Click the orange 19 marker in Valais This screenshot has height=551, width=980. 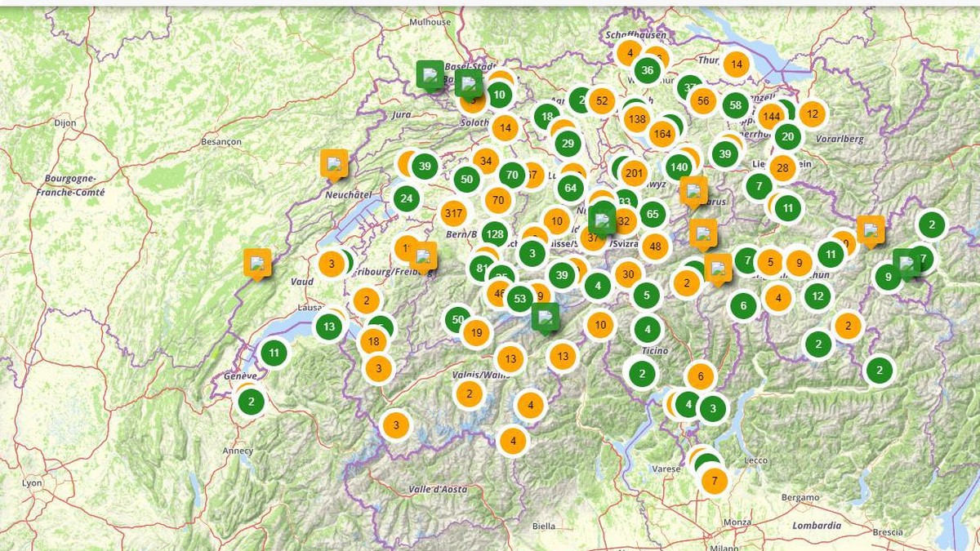pyautogui.click(x=475, y=332)
